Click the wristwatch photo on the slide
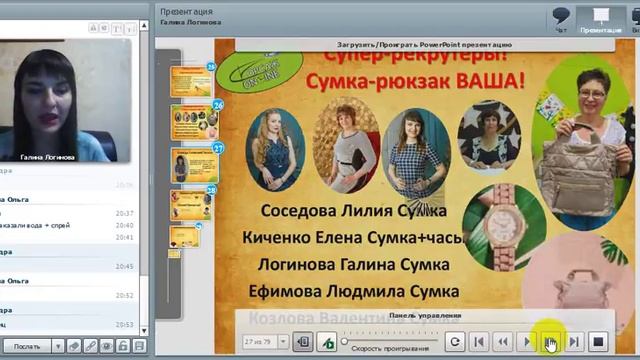Screen dimensions: 640x360 pyautogui.click(x=504, y=227)
